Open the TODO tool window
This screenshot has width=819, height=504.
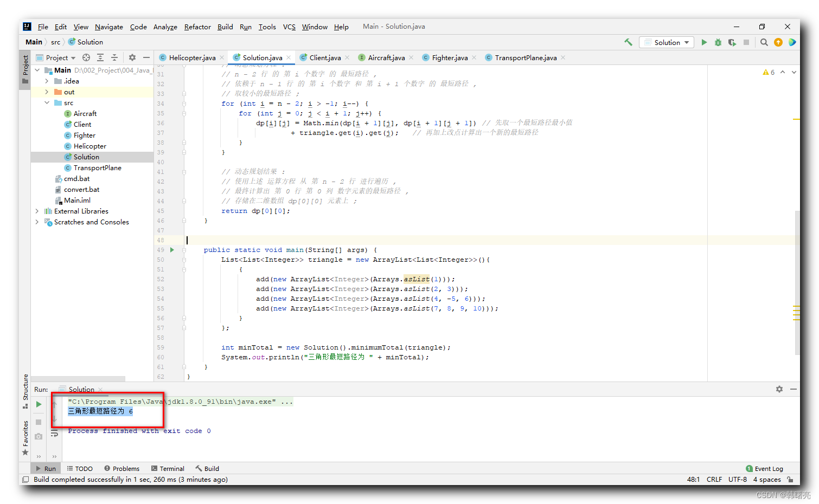(x=80, y=469)
